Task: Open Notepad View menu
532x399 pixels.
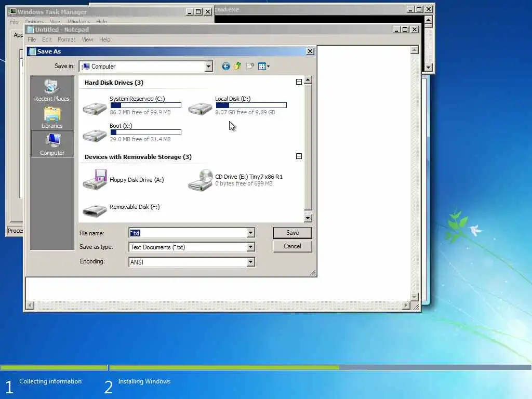Action: point(87,39)
